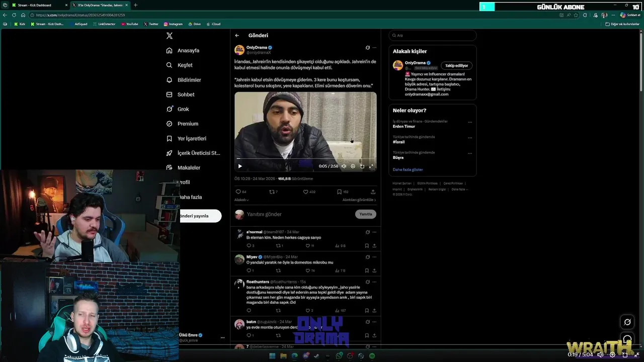This screenshot has height=362, width=644.
Task: Seek on the post video progress bar
Action: pyautogui.click(x=305, y=158)
